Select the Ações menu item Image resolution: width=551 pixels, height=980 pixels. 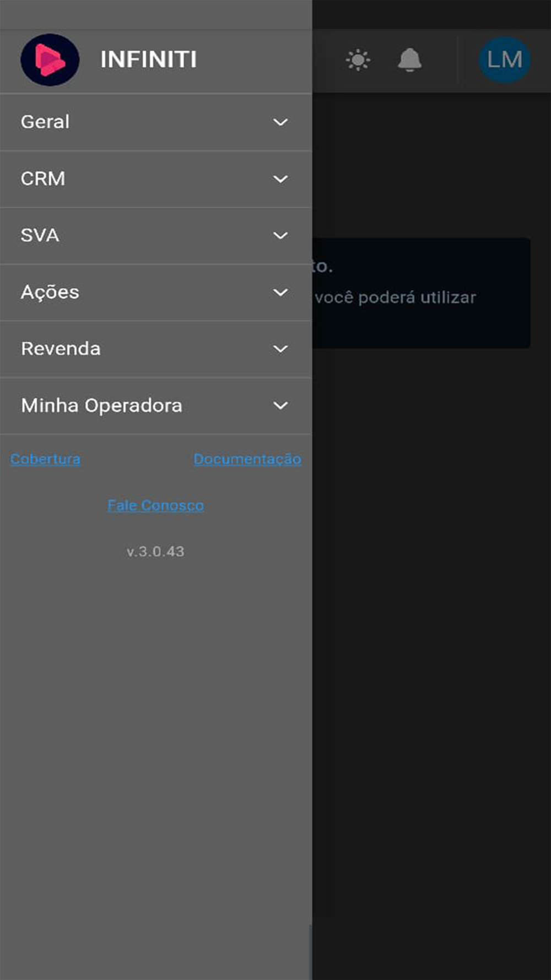pyautogui.click(x=50, y=292)
